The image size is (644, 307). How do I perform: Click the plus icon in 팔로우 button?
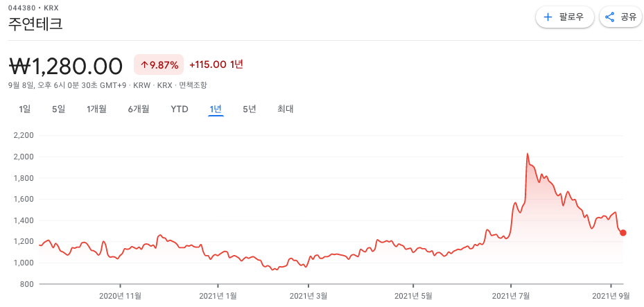[x=548, y=17]
